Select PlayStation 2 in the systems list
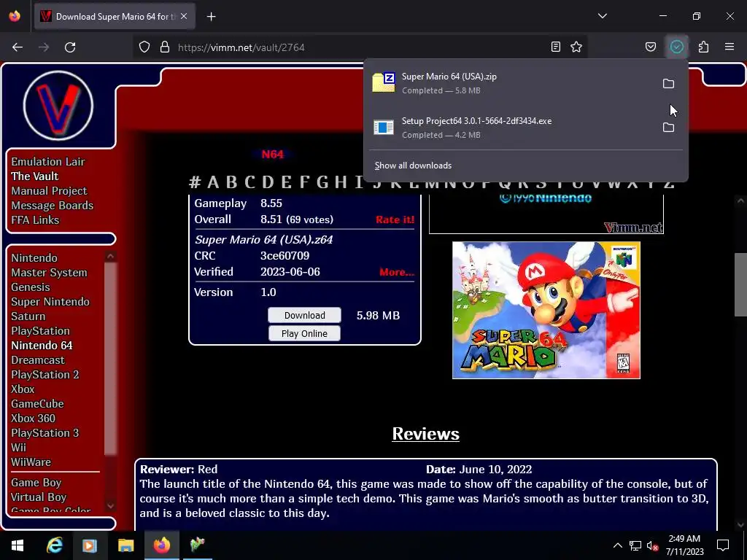The width and height of the screenshot is (747, 560). tap(44, 375)
